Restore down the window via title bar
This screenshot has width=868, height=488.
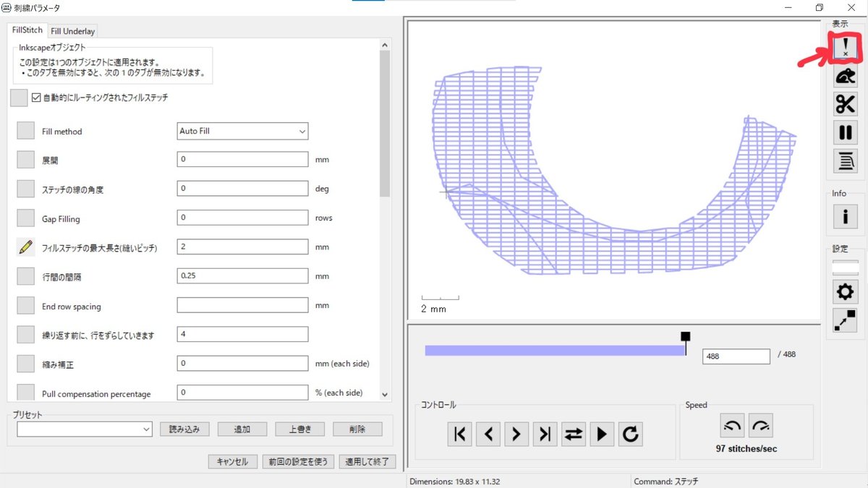[819, 7]
